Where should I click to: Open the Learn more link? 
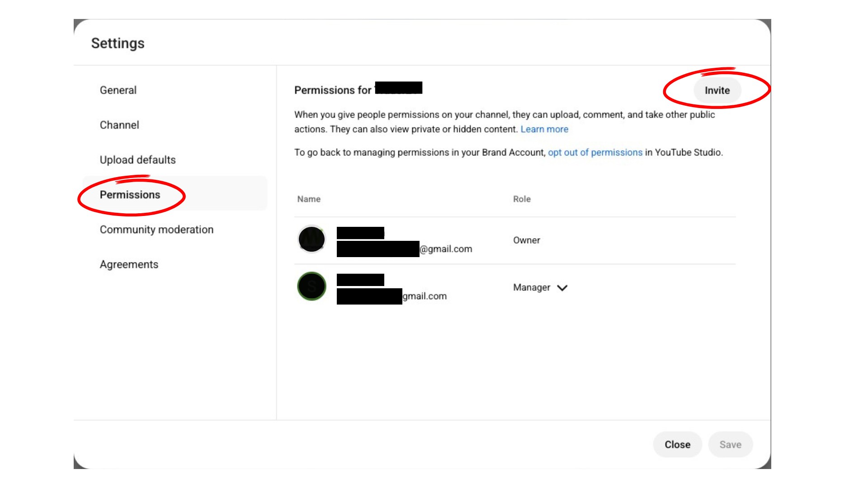coord(544,129)
